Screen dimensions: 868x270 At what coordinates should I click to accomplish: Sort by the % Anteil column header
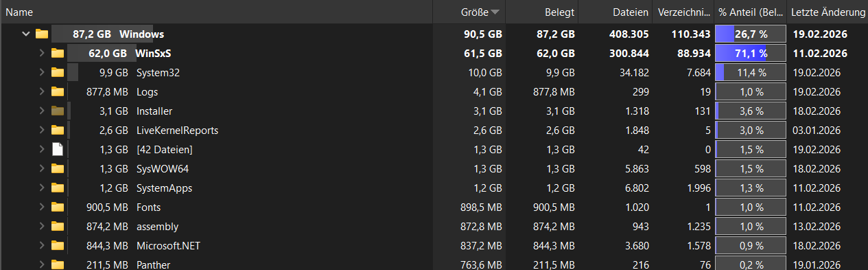tap(750, 12)
